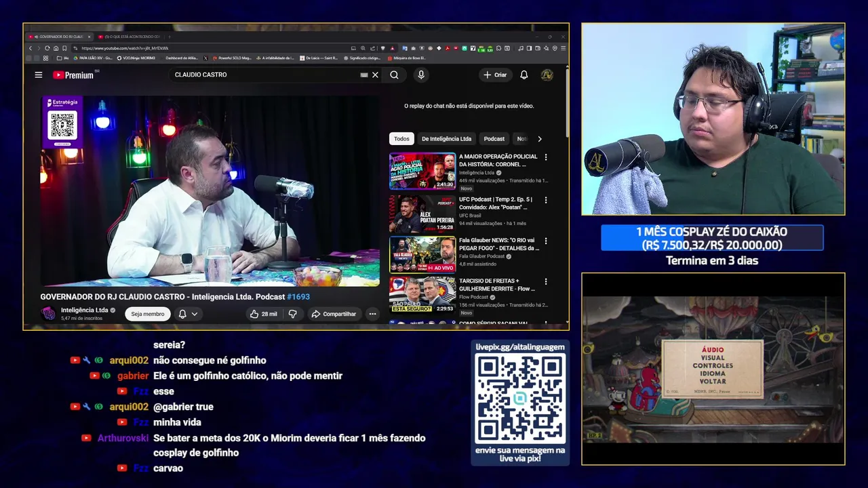868x488 pixels.
Task: Click the YouTube page vertical scrollbar
Action: coord(566,102)
